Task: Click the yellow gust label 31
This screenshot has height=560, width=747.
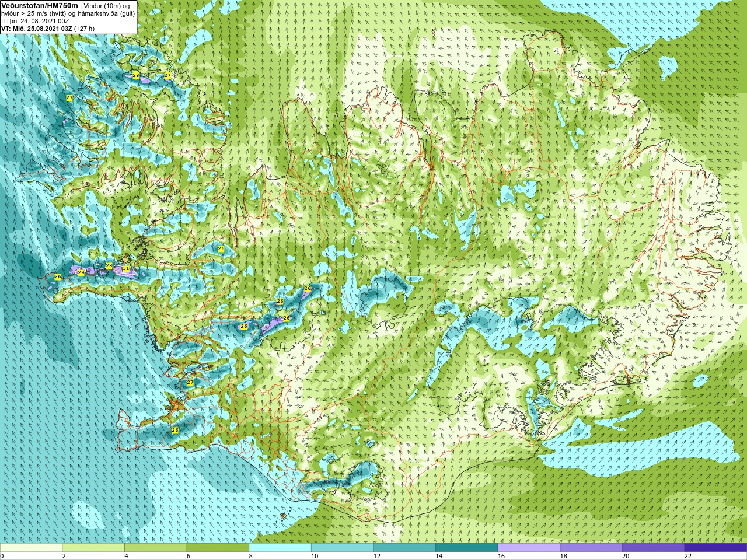Action: pos(125,269)
